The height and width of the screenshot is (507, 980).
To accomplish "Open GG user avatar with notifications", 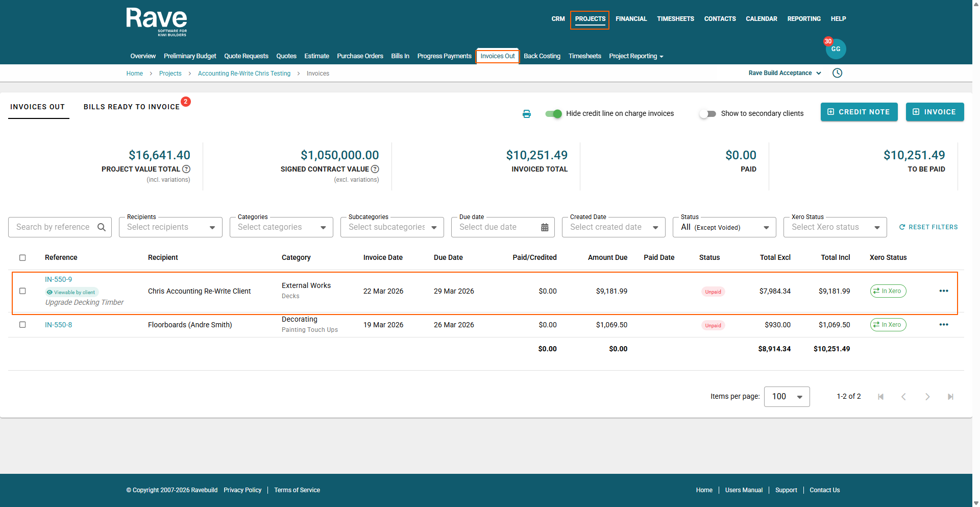I will [836, 49].
